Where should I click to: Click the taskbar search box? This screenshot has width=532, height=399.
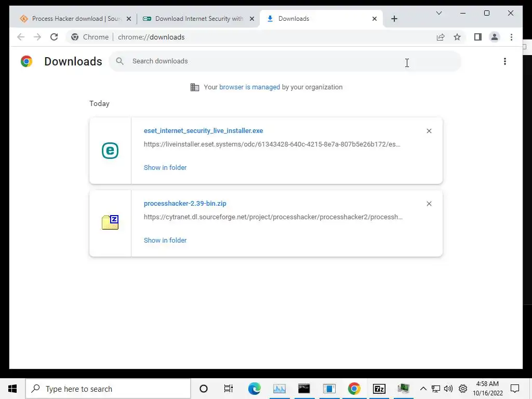(x=108, y=389)
